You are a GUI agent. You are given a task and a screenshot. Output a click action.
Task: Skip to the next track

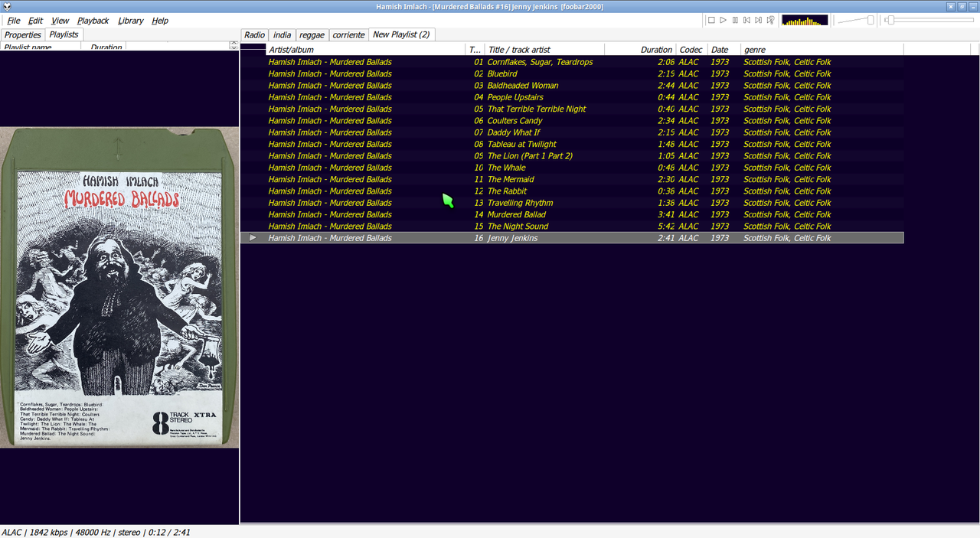pos(758,20)
